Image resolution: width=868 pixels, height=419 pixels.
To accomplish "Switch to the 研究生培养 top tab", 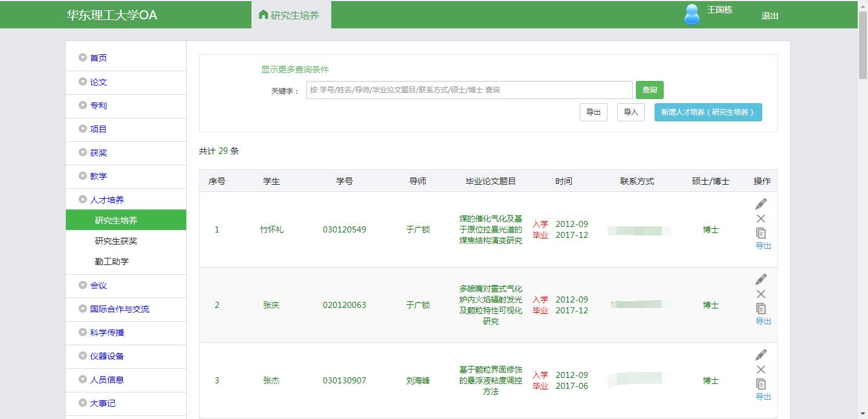I will coord(291,15).
